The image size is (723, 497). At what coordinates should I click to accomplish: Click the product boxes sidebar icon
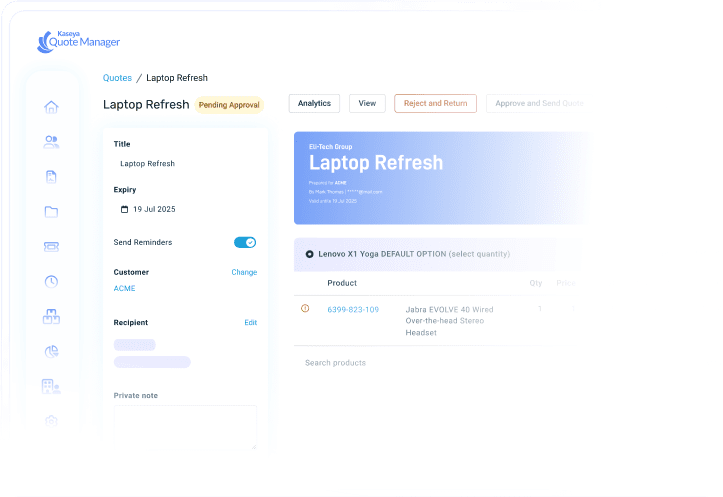click(x=51, y=316)
